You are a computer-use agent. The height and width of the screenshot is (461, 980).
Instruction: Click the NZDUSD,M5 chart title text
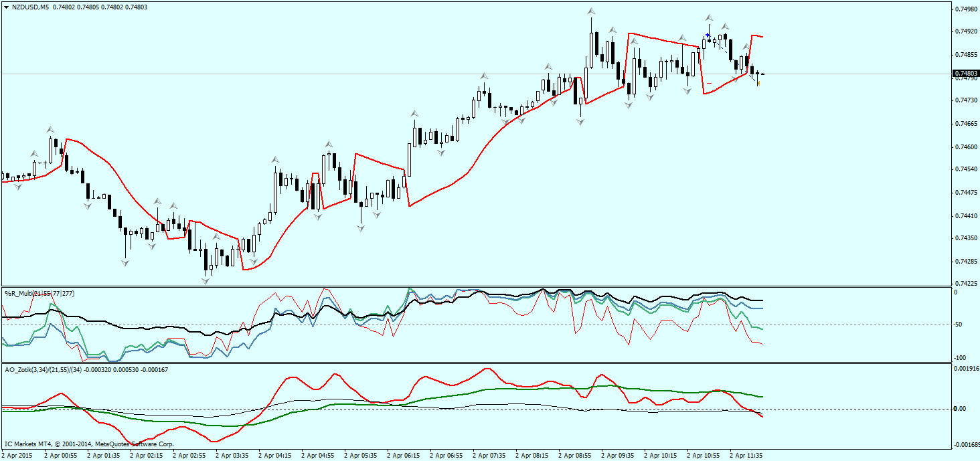coord(29,7)
